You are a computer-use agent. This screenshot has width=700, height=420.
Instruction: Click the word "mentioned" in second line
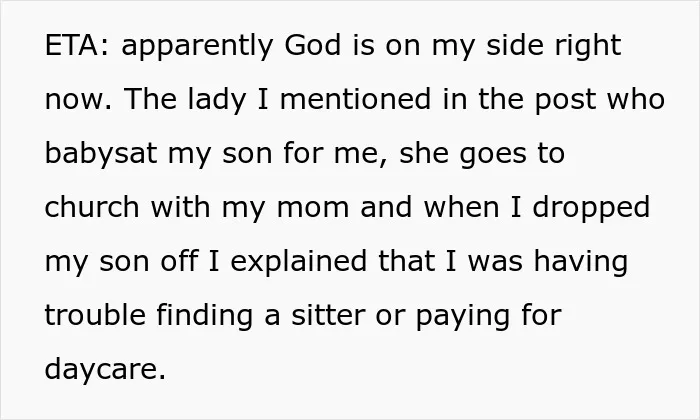click(355, 99)
